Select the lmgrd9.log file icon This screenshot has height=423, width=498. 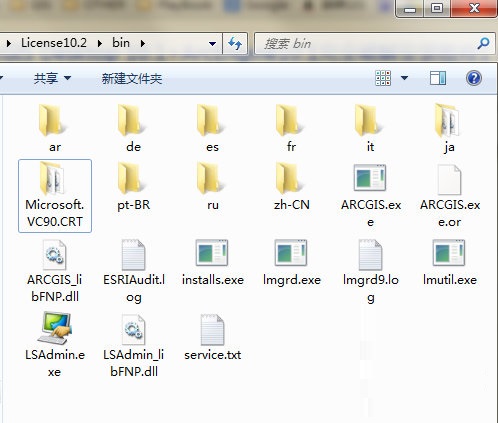370,255
